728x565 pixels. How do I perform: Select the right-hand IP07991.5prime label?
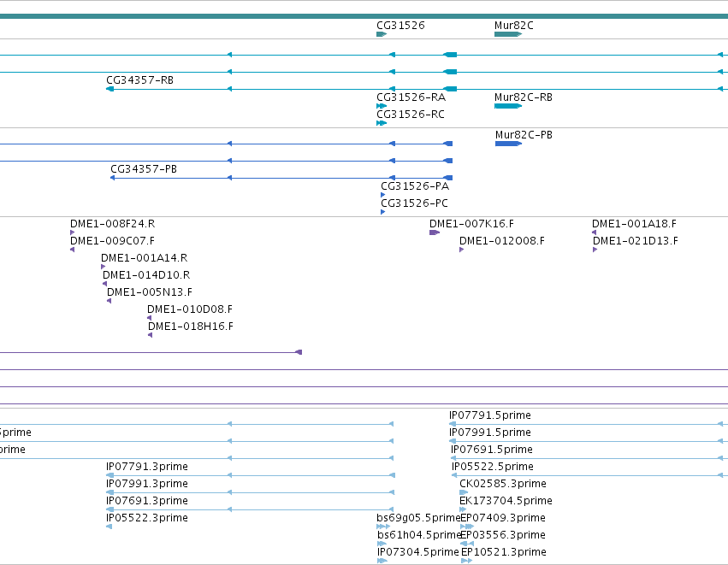point(490,433)
